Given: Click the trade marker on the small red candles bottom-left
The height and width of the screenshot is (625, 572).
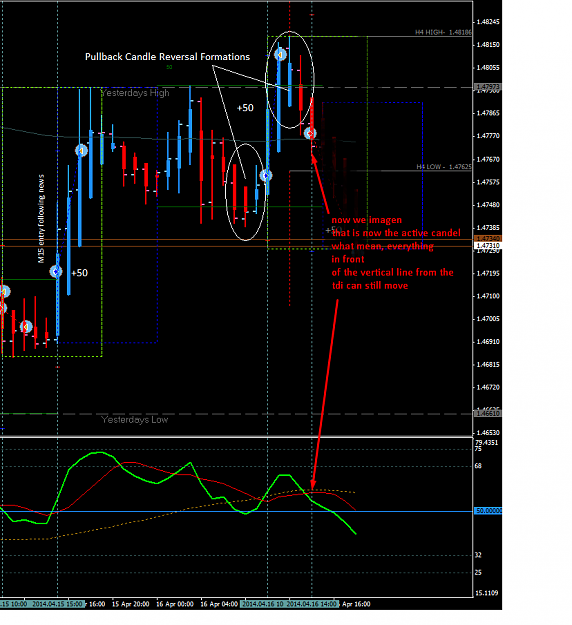Looking at the screenshot, I should click(26, 327).
